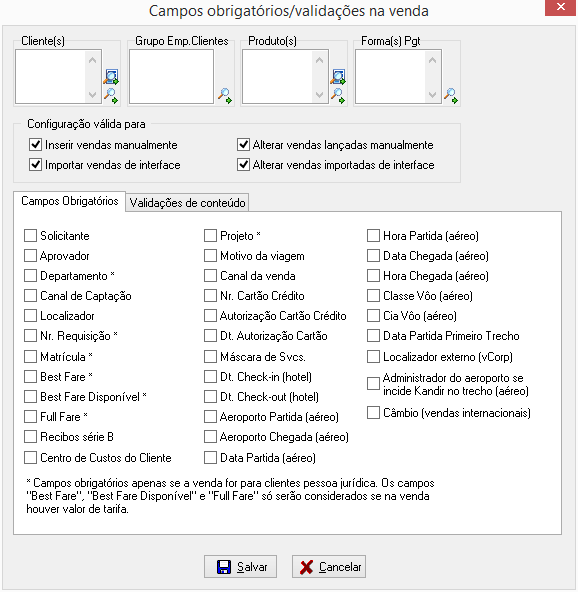The width and height of the screenshot is (578, 592).
Task: Check the Aprovador checkbox
Action: (x=30, y=256)
